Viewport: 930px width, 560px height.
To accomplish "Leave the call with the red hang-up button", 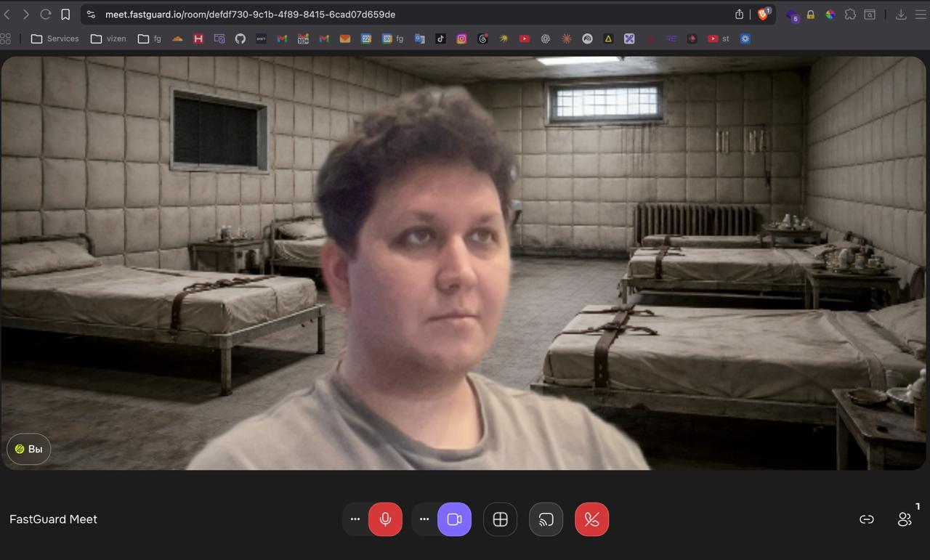I will [x=591, y=519].
